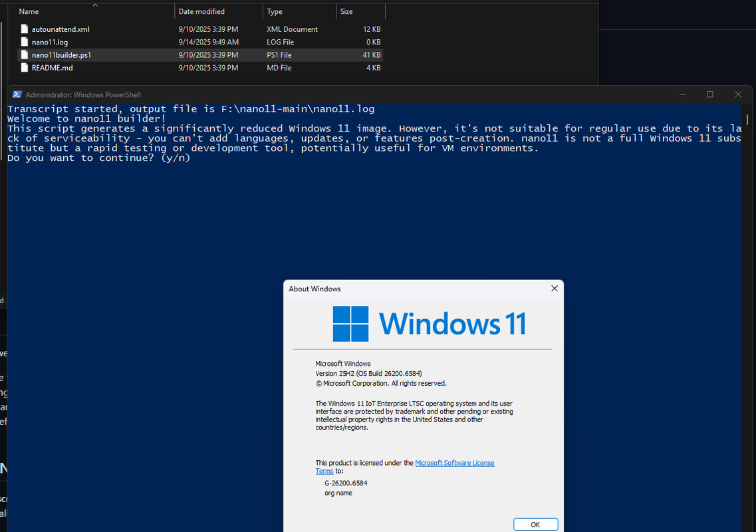Image resolution: width=756 pixels, height=532 pixels.
Task: Click the 12 KB size cell
Action: (x=372, y=29)
